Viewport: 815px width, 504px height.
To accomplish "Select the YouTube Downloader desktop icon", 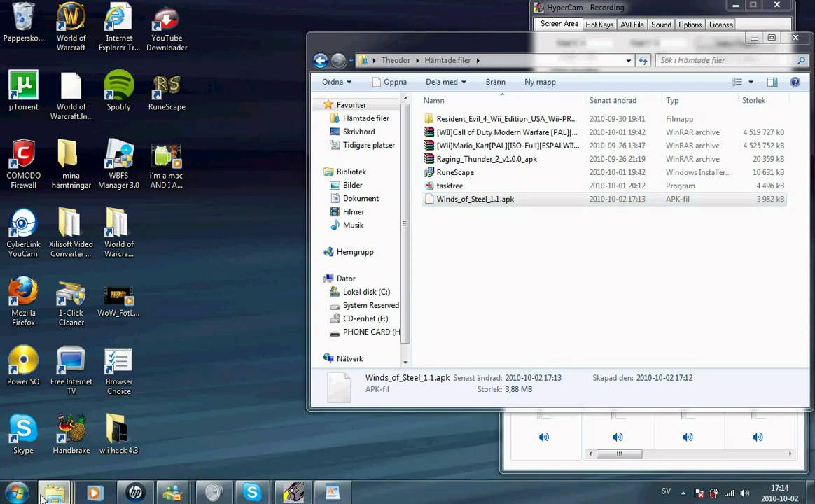I will (x=167, y=29).
